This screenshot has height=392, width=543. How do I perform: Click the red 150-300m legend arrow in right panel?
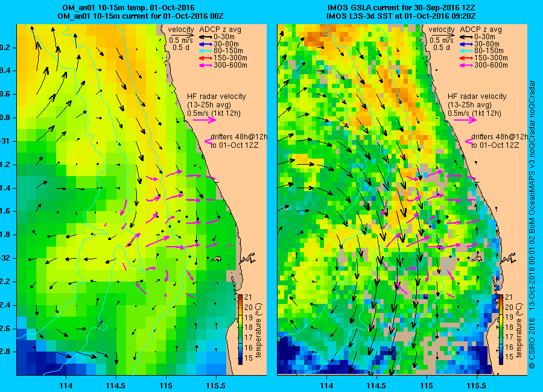coord(466,58)
